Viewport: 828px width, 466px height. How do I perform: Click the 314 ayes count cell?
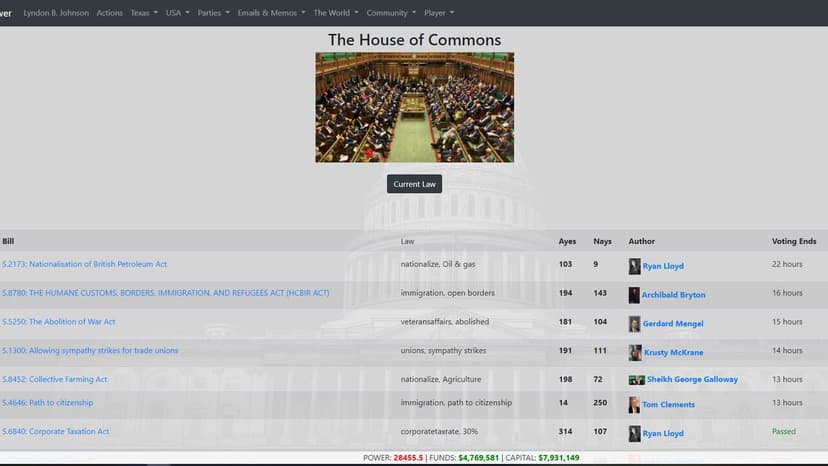[x=566, y=432]
